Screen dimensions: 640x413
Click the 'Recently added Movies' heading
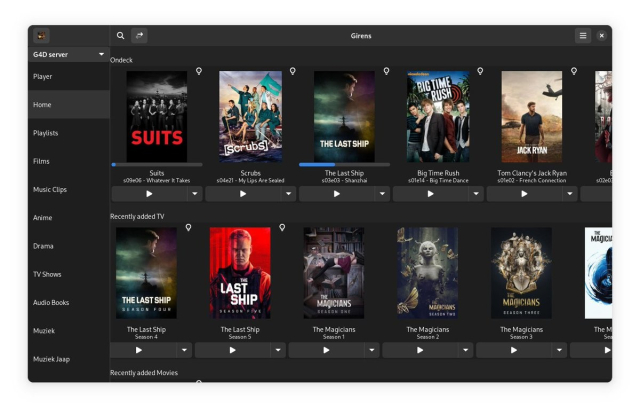[144, 373]
